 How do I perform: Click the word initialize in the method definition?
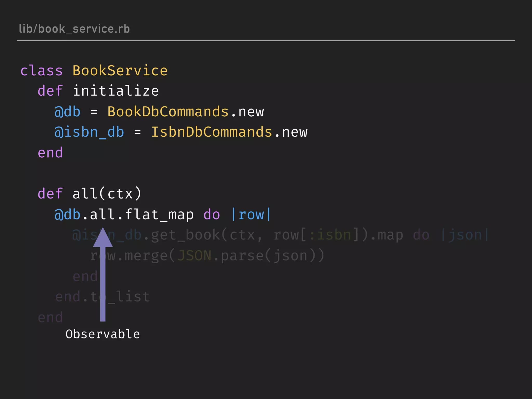(x=116, y=91)
